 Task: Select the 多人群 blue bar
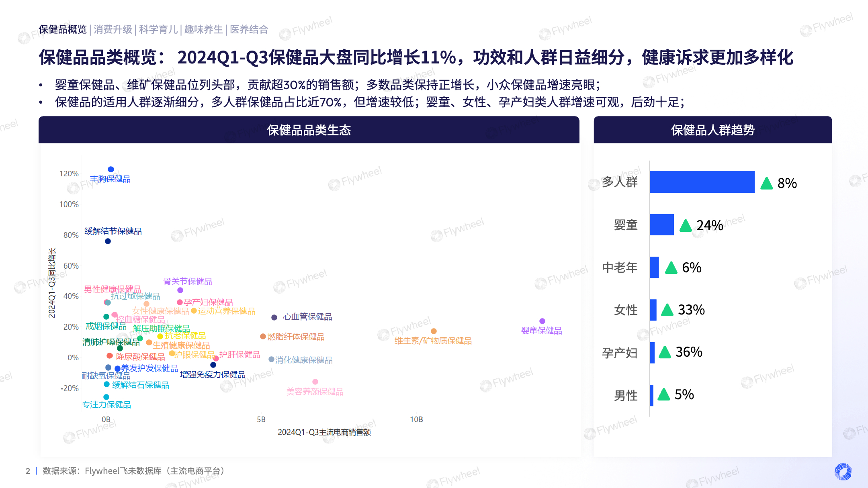coord(702,182)
